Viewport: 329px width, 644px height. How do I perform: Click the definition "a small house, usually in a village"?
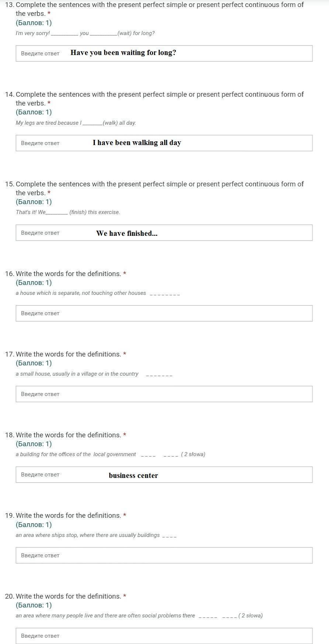(x=77, y=374)
